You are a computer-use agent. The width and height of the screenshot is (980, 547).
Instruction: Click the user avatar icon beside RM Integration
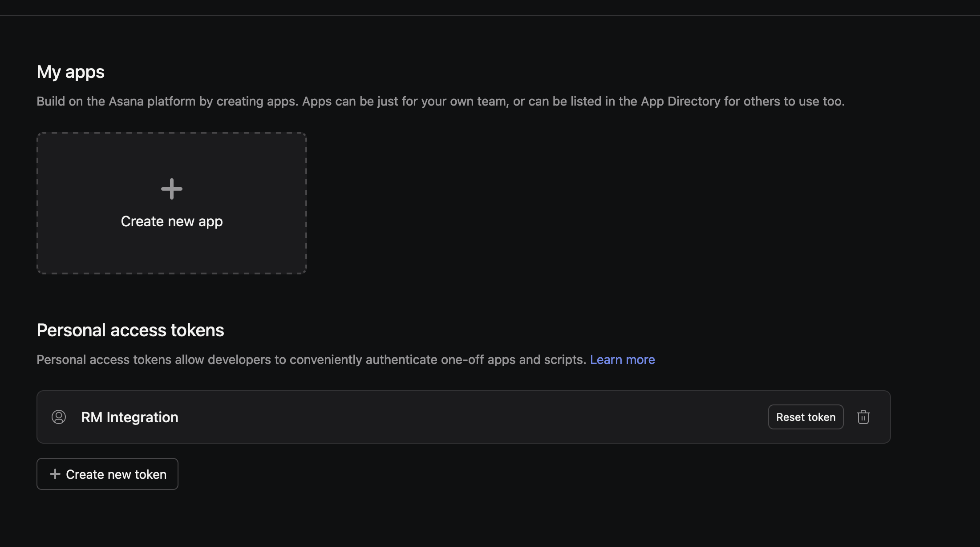(59, 417)
